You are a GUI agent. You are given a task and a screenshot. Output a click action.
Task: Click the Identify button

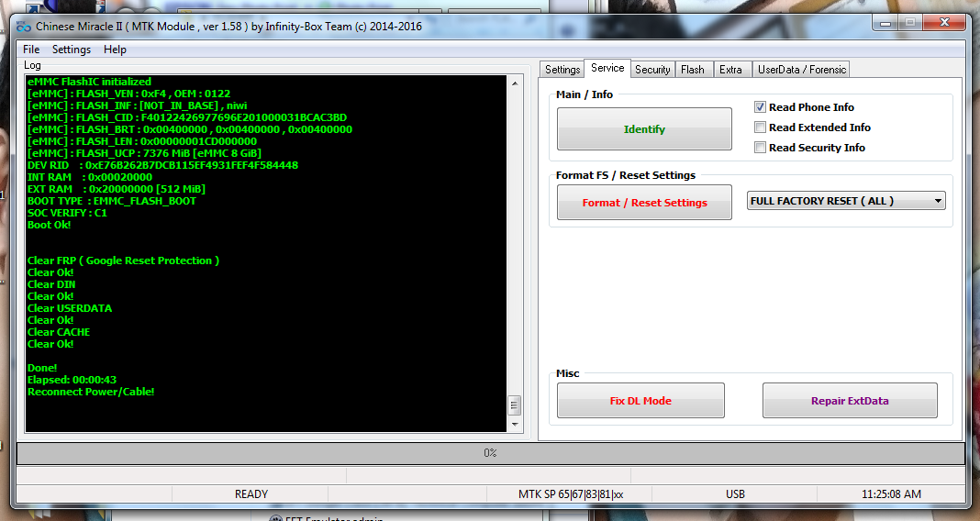click(644, 128)
